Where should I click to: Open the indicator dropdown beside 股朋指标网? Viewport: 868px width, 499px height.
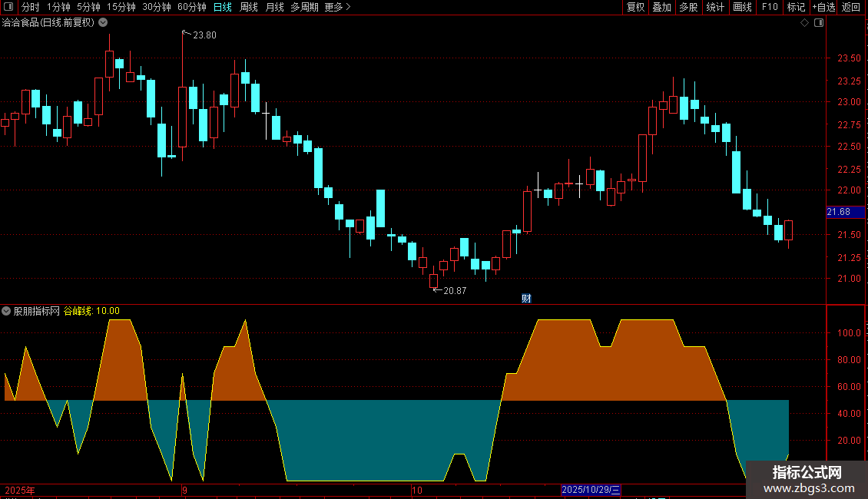pos(6,312)
